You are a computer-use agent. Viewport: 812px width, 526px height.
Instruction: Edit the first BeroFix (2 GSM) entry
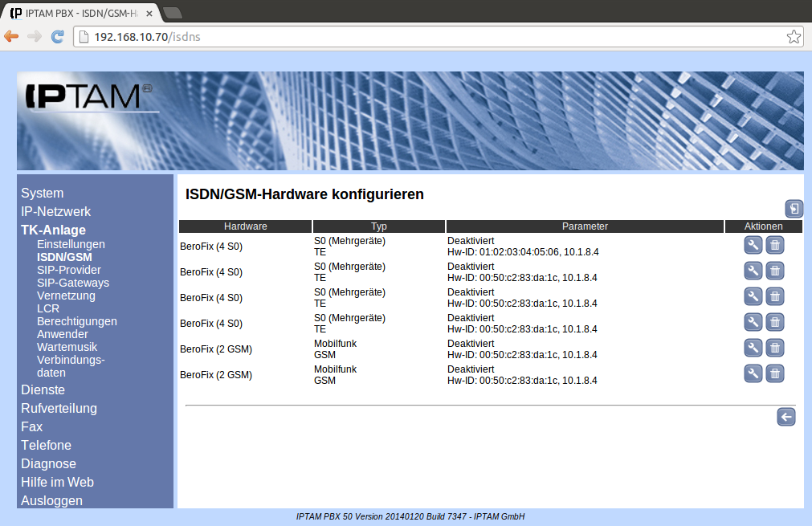[753, 349]
